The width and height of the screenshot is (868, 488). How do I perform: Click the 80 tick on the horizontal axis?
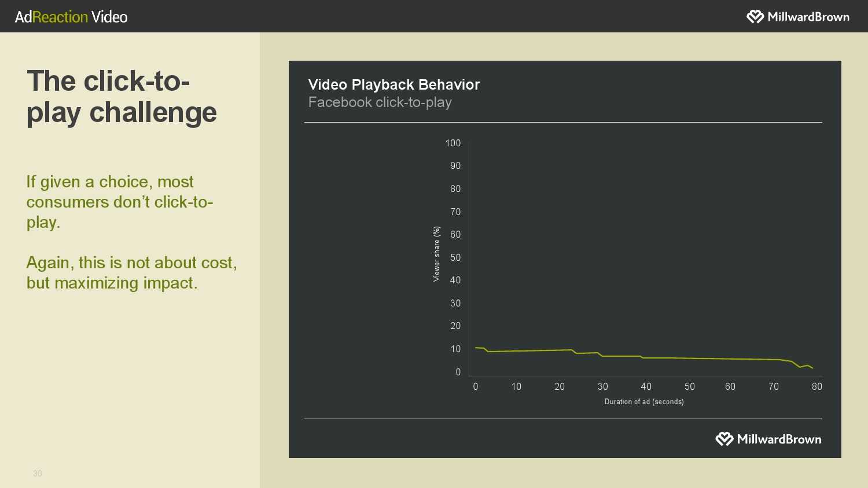pos(816,386)
